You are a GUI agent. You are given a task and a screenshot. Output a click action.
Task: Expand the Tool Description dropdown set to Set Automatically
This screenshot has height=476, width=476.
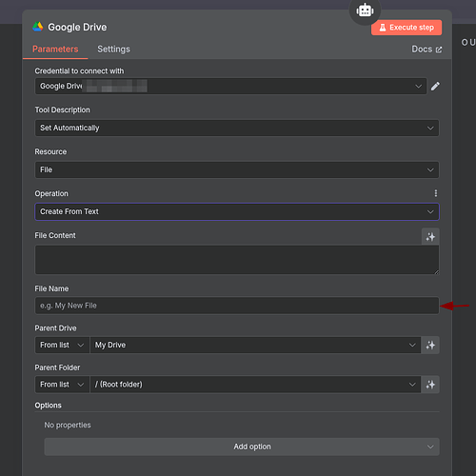pos(237,128)
